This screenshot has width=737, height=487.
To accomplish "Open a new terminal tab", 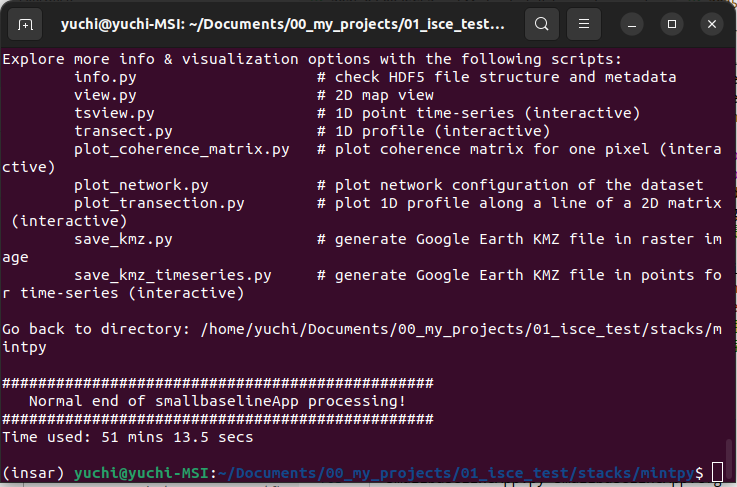I will (25, 24).
